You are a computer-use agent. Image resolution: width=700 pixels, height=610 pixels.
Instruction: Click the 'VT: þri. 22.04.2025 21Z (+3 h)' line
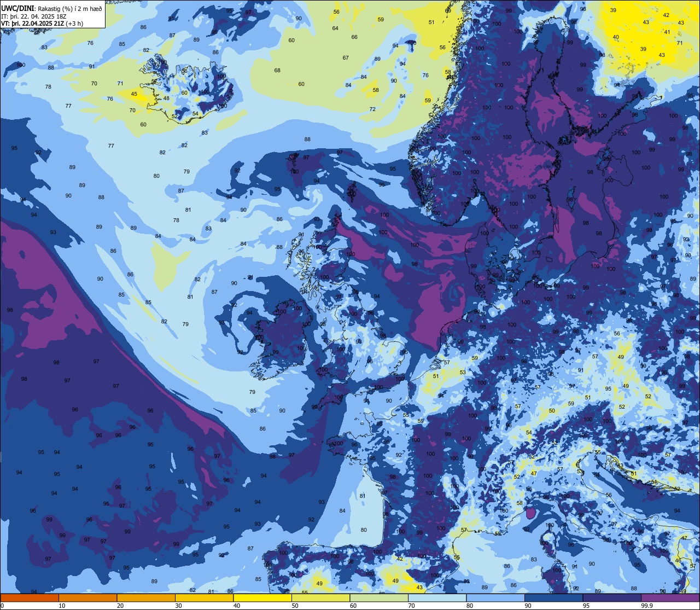(42, 24)
